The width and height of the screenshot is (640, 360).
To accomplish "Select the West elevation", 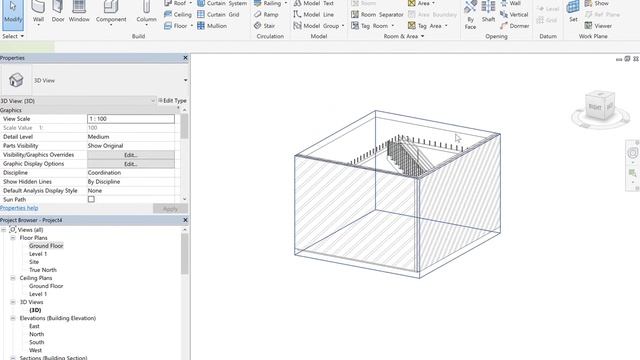I will click(x=35, y=350).
